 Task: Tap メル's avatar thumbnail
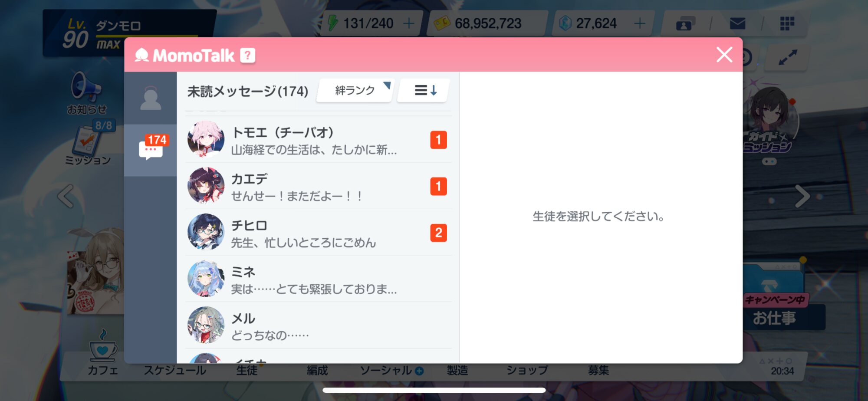click(x=206, y=325)
